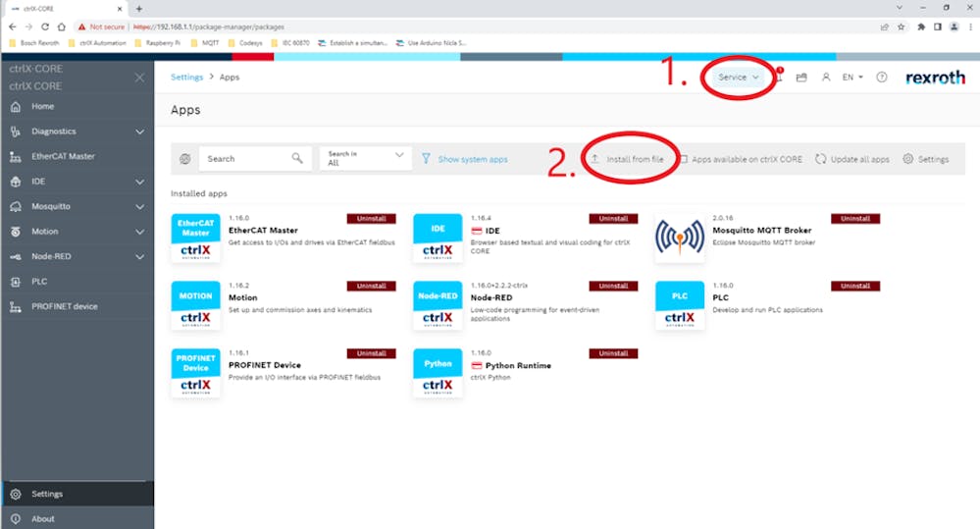Click the Mosquitto MQTT Broker logo
Viewport: 980px width, 529px height.
click(680, 238)
